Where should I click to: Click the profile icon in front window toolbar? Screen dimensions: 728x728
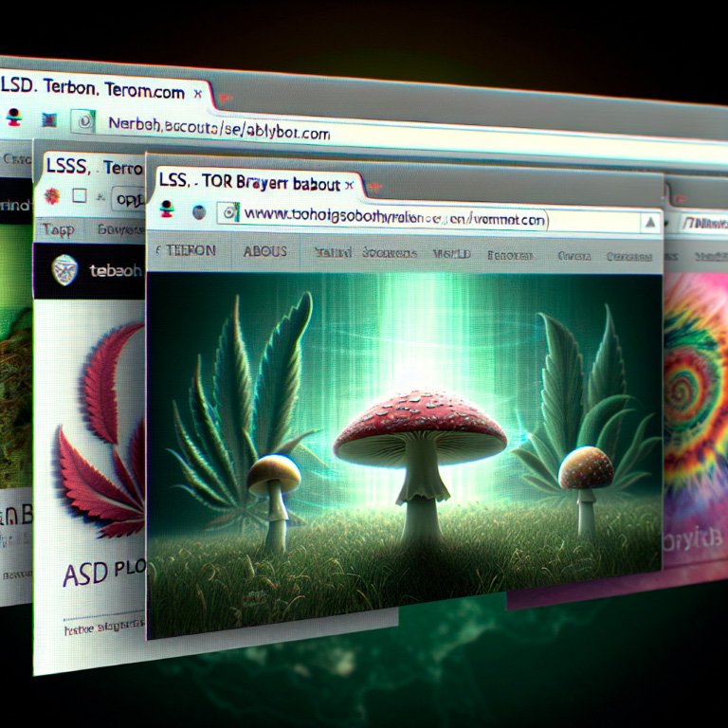tap(168, 210)
